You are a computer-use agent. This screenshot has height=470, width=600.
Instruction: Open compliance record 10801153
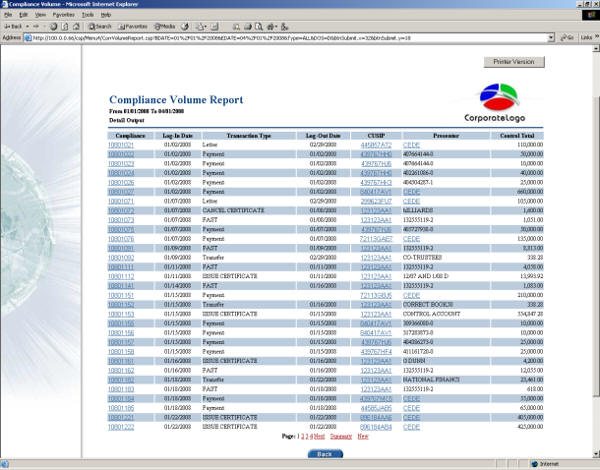tap(121, 314)
